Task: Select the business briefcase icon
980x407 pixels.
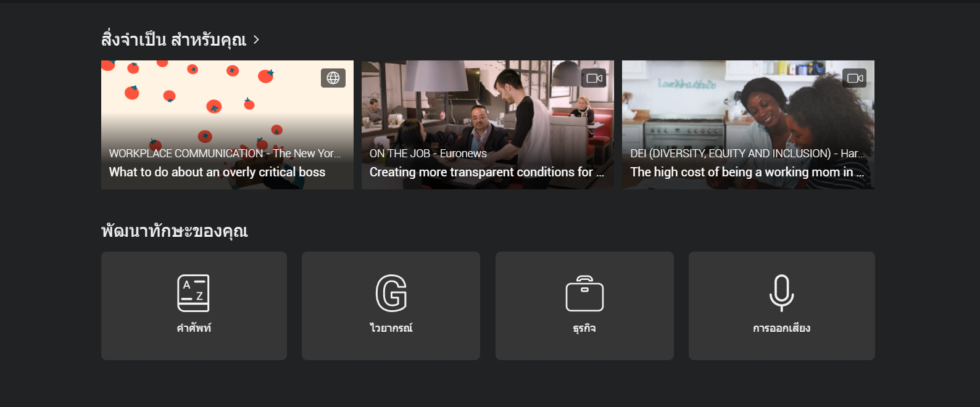Action: click(x=584, y=294)
